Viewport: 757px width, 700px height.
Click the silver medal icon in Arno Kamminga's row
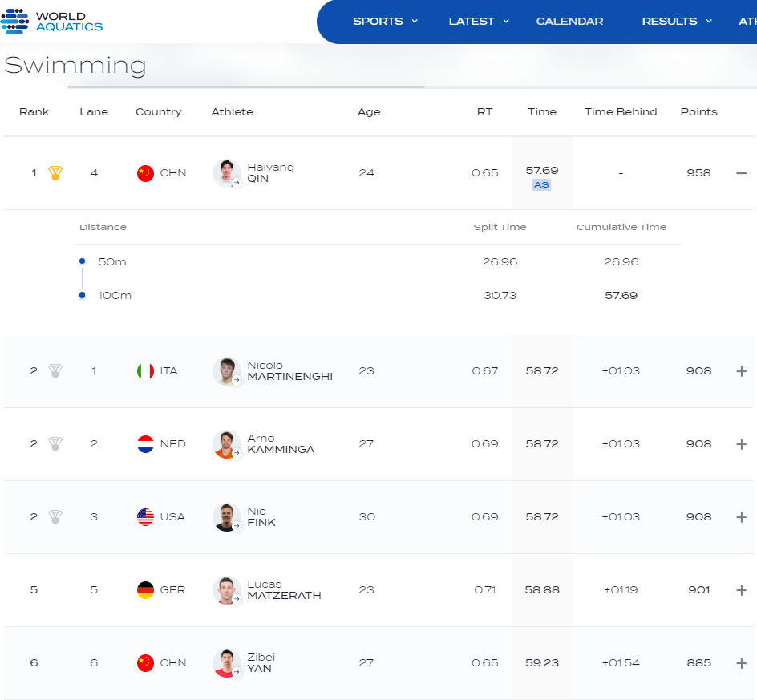point(55,443)
